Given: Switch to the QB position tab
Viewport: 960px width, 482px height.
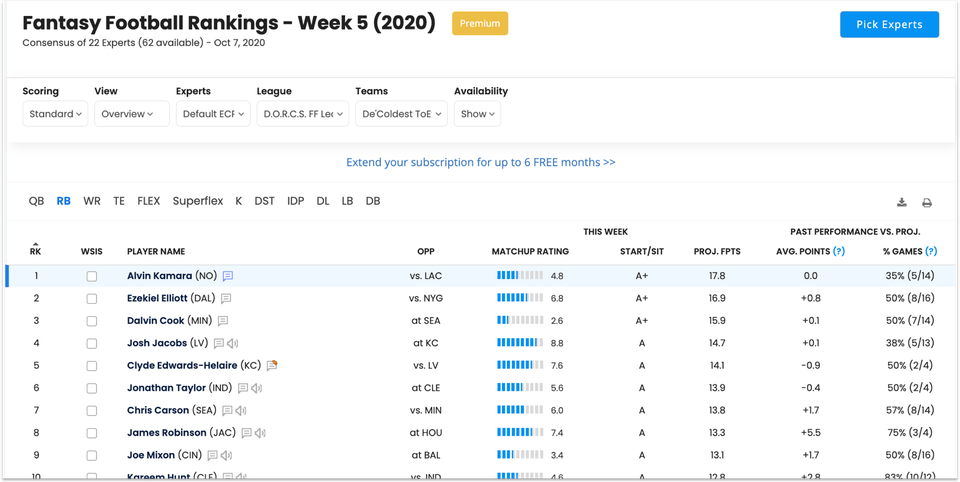Looking at the screenshot, I should [36, 201].
